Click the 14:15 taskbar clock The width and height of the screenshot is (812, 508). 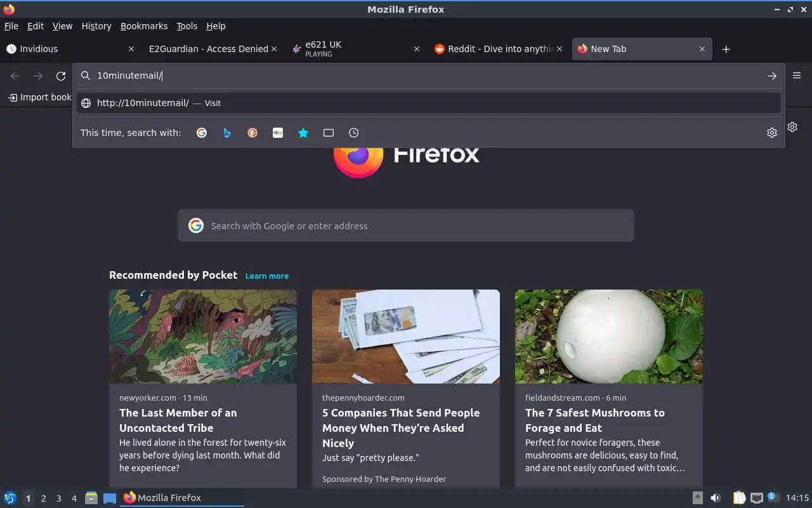point(797,498)
